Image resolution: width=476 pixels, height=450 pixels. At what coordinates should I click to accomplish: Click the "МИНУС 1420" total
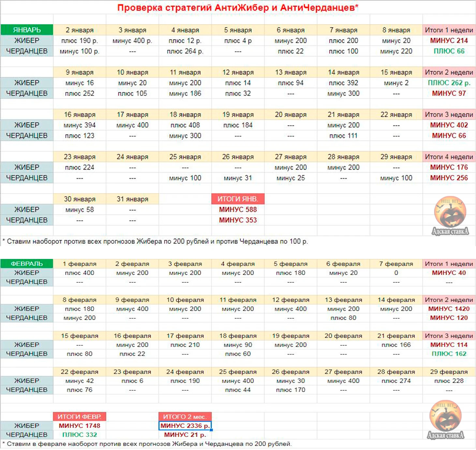(449, 308)
